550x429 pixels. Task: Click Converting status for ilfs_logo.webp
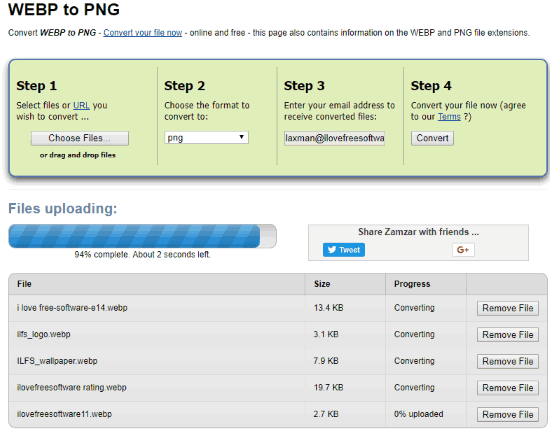pos(414,334)
